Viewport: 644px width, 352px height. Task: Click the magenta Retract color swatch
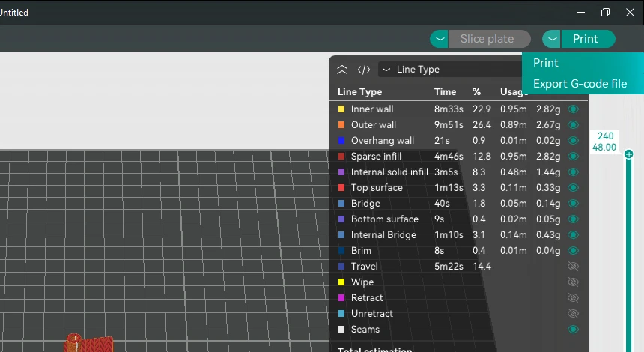(x=341, y=298)
